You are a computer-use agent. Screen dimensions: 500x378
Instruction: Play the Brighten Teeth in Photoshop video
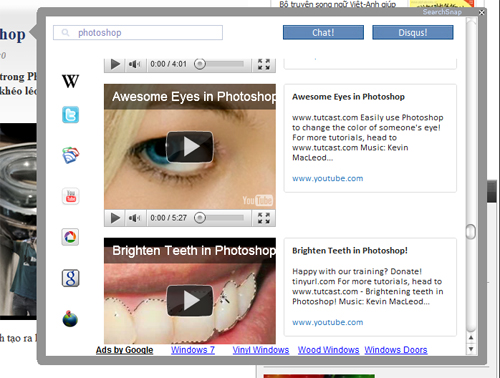click(190, 301)
